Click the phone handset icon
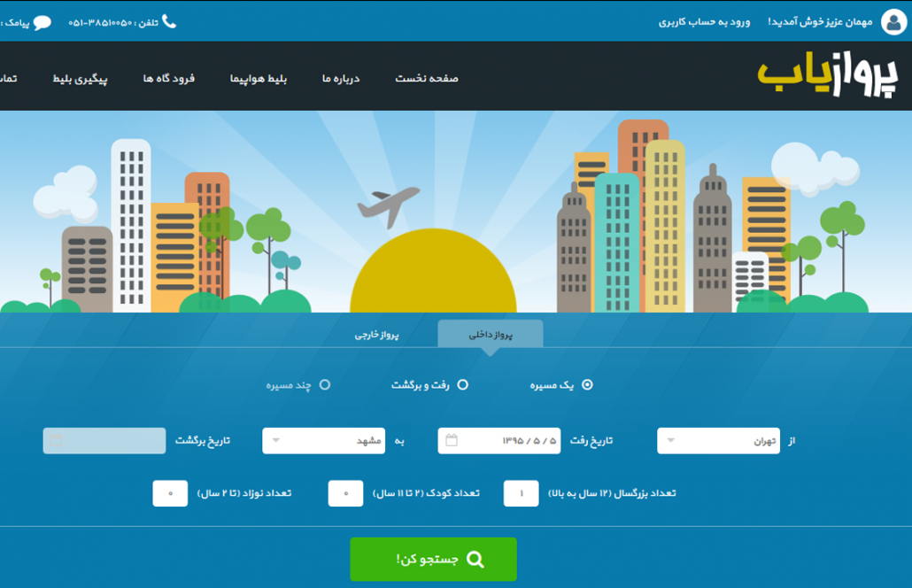912x588 pixels. pos(169,21)
